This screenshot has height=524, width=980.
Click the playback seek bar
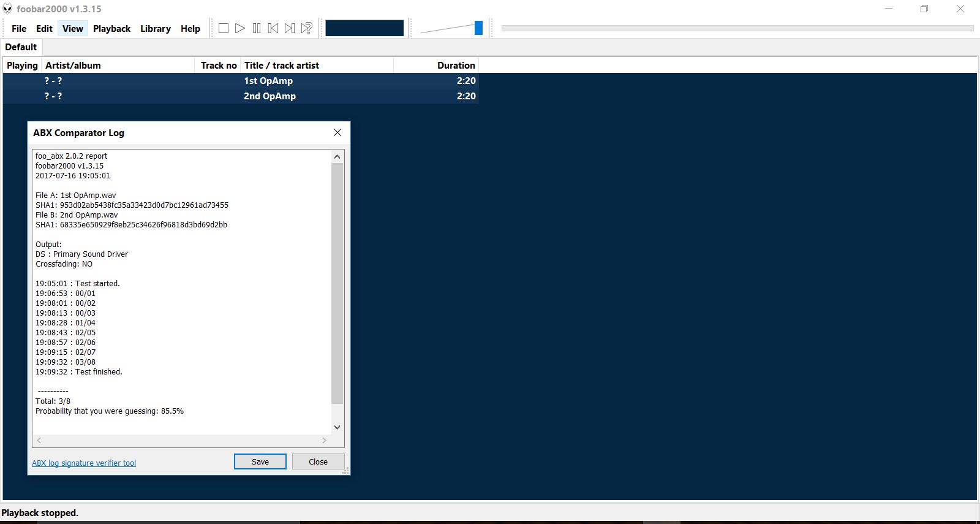(x=737, y=28)
